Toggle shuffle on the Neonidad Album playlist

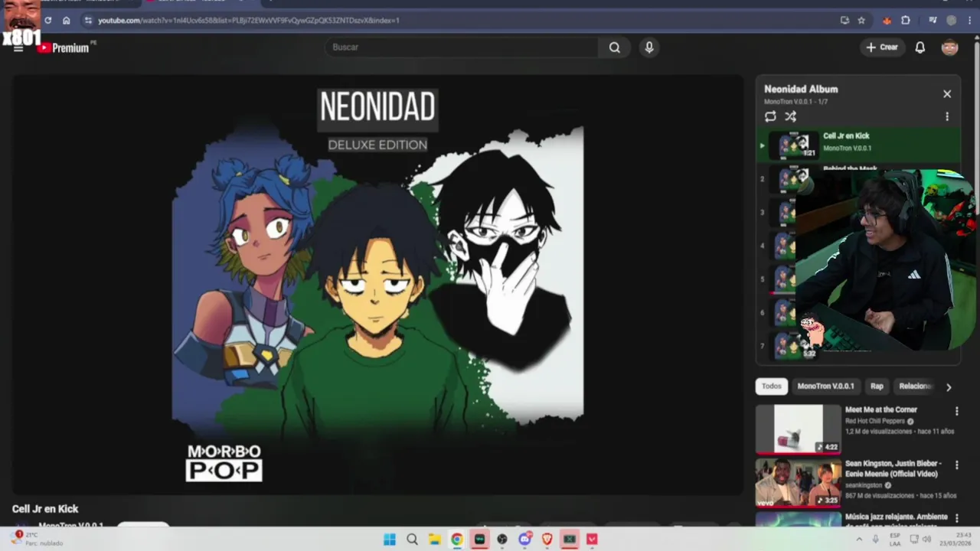point(791,116)
